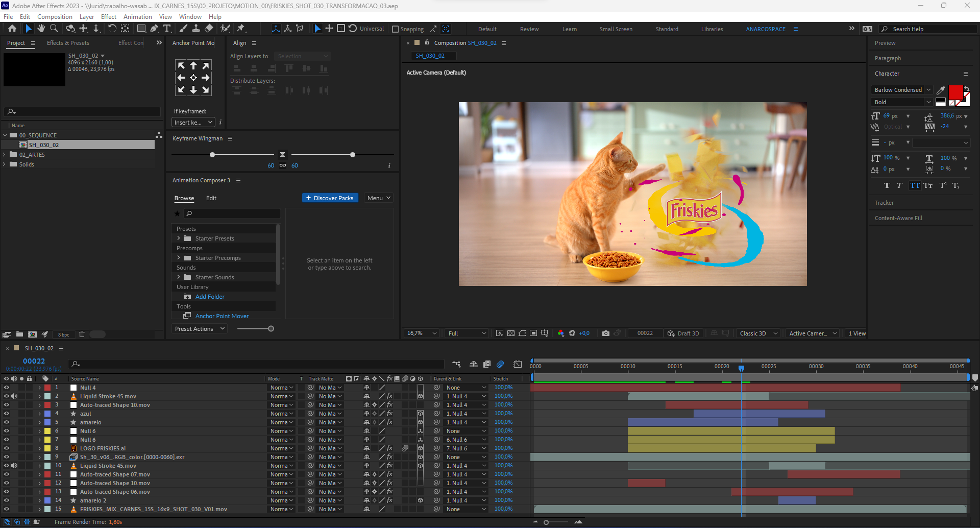Select the Type (T) tool

(167, 29)
